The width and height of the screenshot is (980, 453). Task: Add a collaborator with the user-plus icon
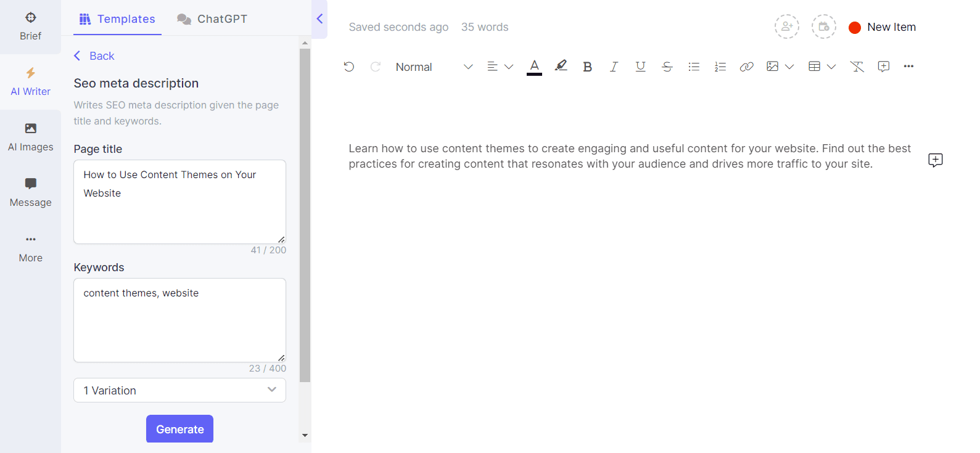click(787, 27)
